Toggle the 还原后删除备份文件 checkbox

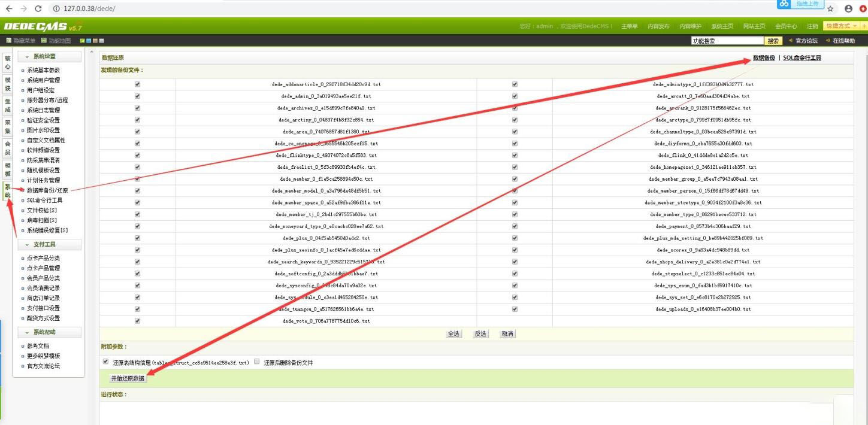pos(256,362)
